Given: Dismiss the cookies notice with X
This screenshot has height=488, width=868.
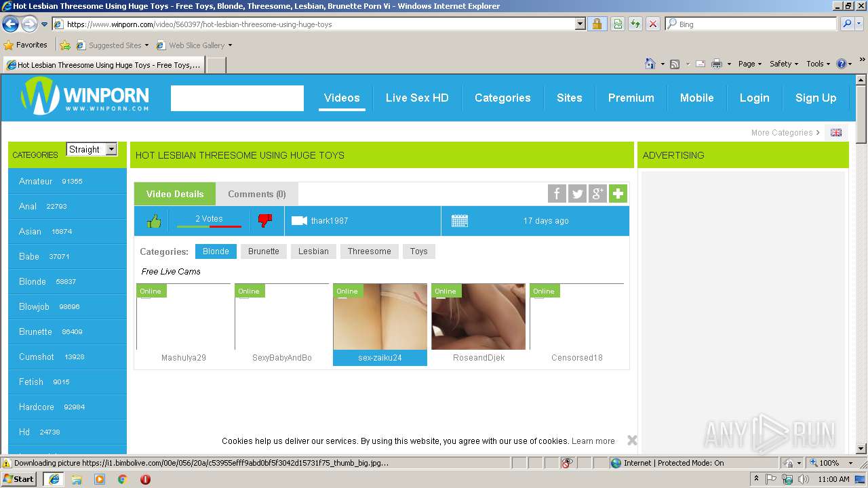Looking at the screenshot, I should [632, 441].
